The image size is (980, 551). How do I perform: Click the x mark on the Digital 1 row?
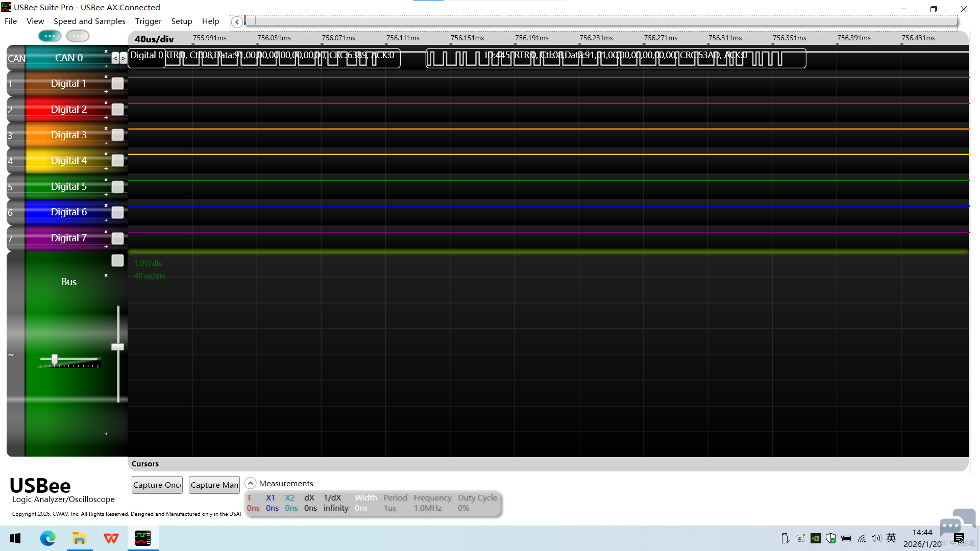(x=106, y=77)
